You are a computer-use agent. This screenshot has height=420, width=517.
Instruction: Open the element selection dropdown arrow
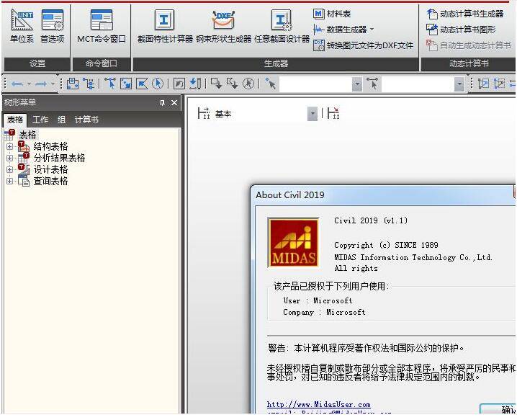point(459,84)
